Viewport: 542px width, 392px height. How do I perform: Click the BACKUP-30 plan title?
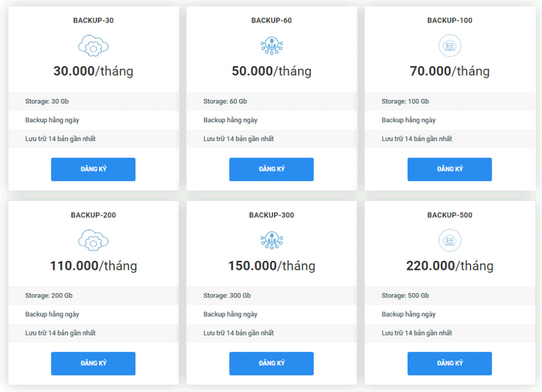tap(93, 21)
